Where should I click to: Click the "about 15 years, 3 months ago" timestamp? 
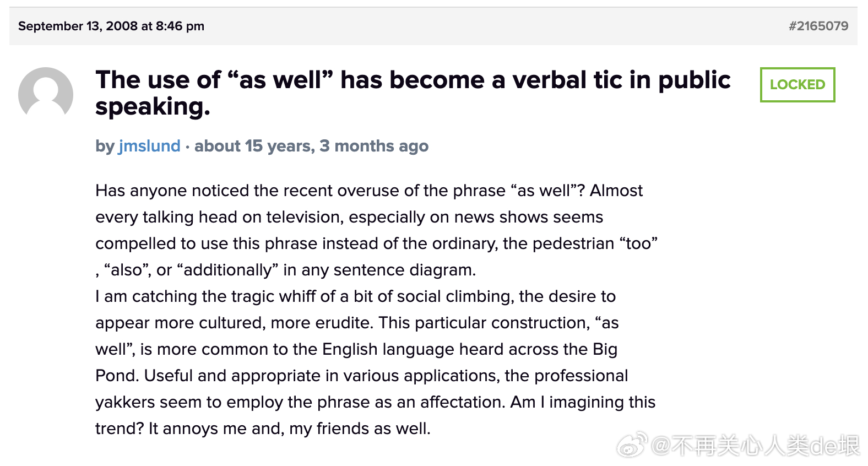click(311, 146)
